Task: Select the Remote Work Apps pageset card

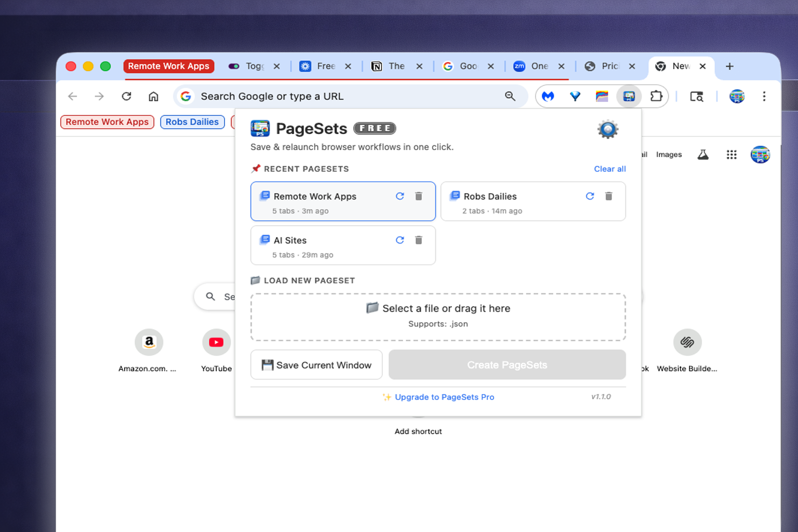Action: 343,202
